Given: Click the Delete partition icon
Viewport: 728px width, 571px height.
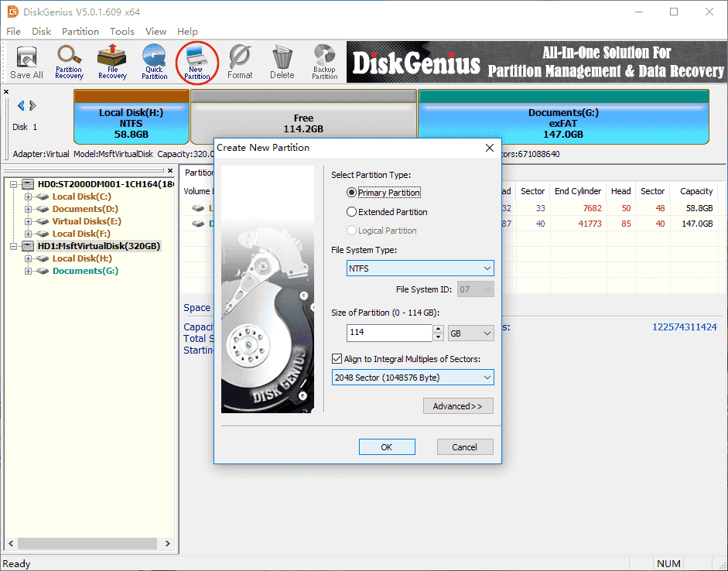Looking at the screenshot, I should coord(282,62).
